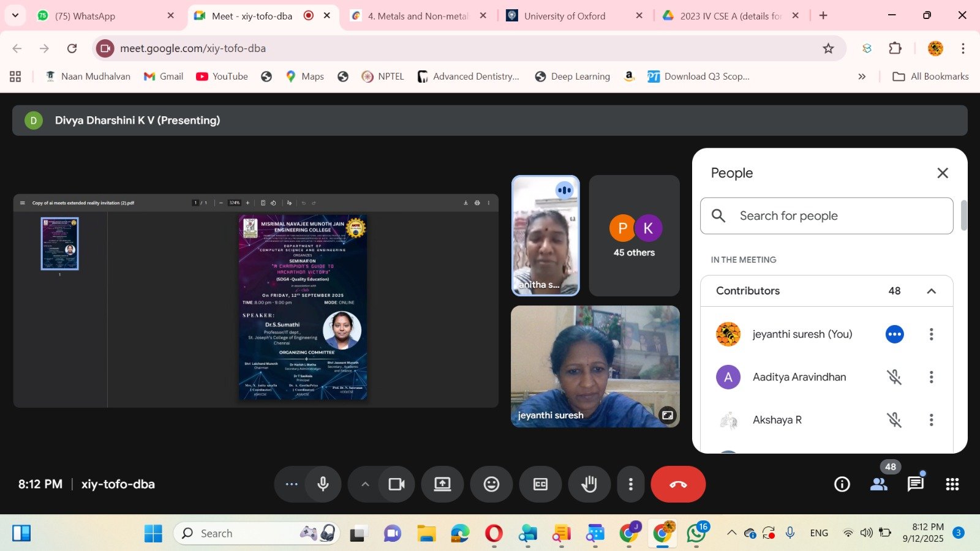Collapse the Contributors list chevron

point(931,291)
